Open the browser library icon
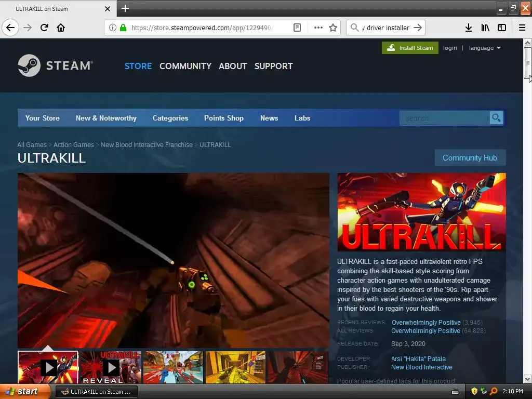The image size is (532, 399). point(485,28)
